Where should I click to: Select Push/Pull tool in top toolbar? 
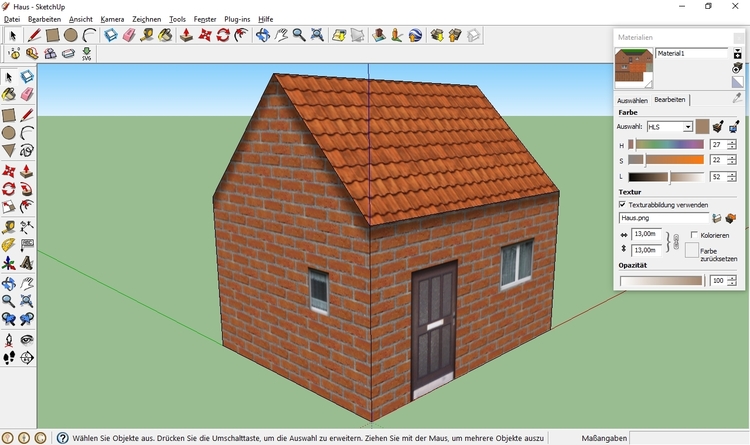tap(187, 35)
